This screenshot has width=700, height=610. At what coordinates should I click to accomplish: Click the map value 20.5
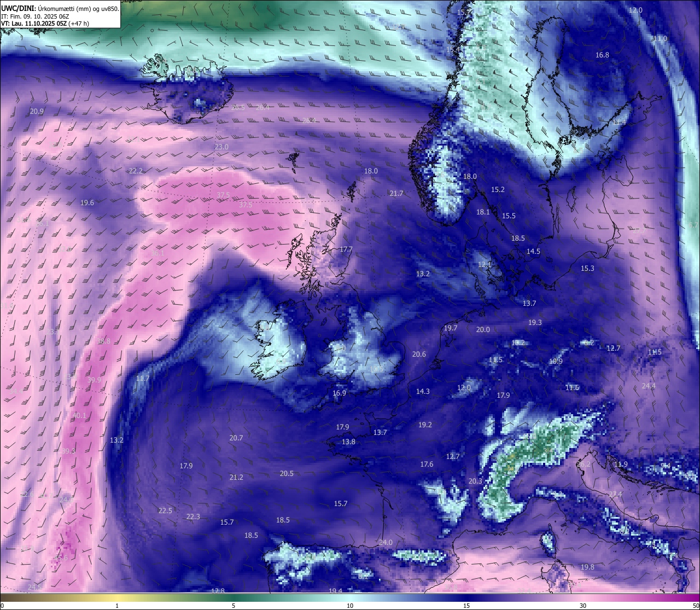tap(287, 474)
